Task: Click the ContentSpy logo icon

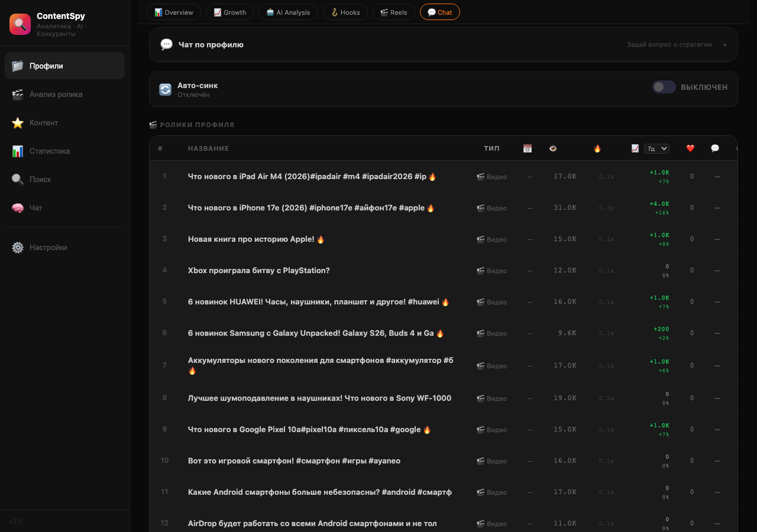Action: 20,23
